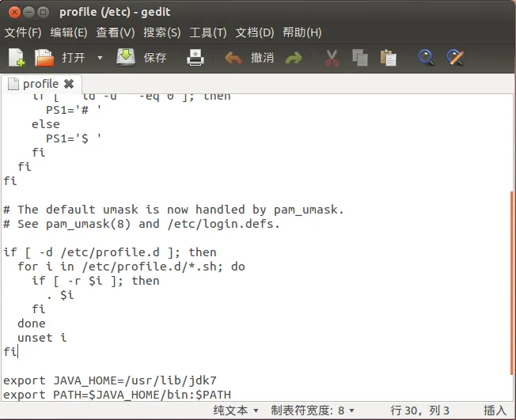Click the undo arrow icon
The height and width of the screenshot is (420, 516).
click(233, 59)
